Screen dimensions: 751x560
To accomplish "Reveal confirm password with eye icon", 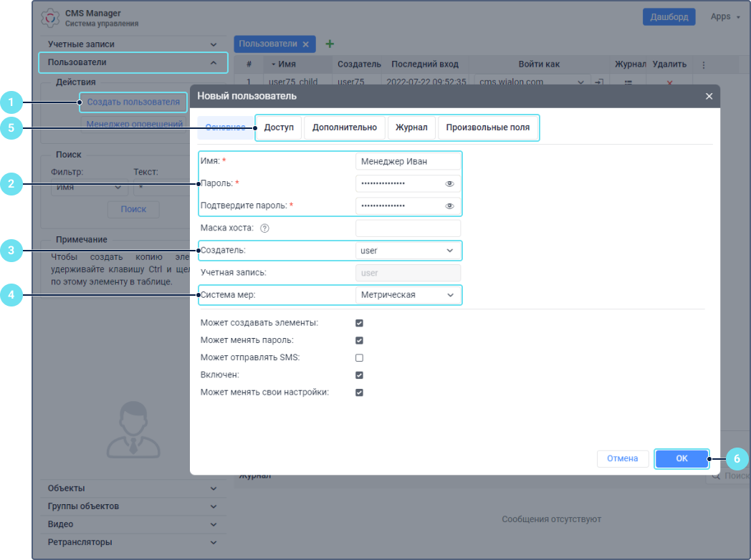I will (x=449, y=206).
